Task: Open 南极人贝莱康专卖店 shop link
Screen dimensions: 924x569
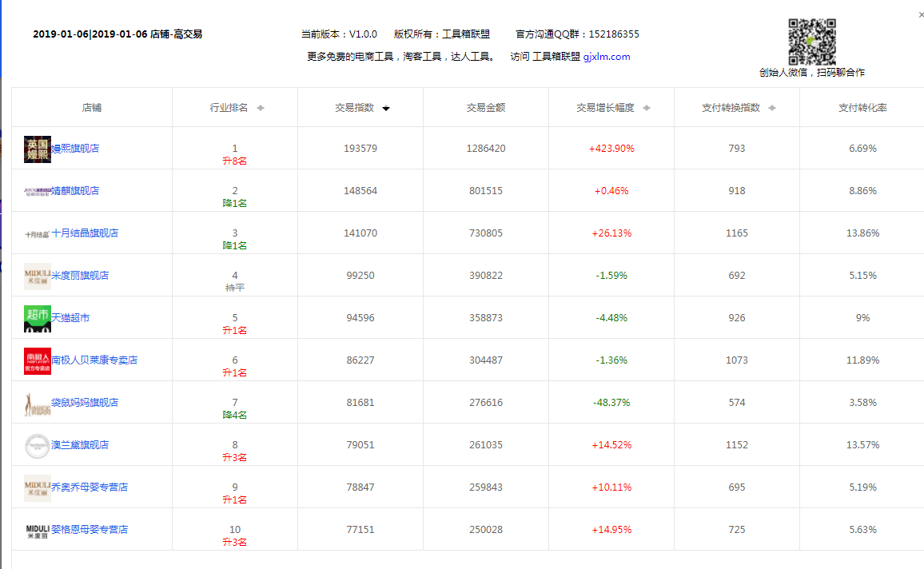Action: tap(94, 360)
